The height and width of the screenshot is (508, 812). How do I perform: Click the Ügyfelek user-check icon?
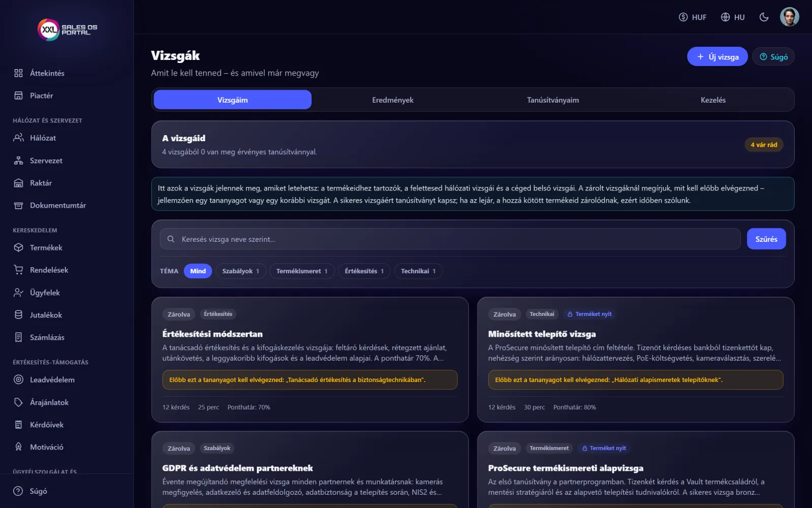pos(19,293)
